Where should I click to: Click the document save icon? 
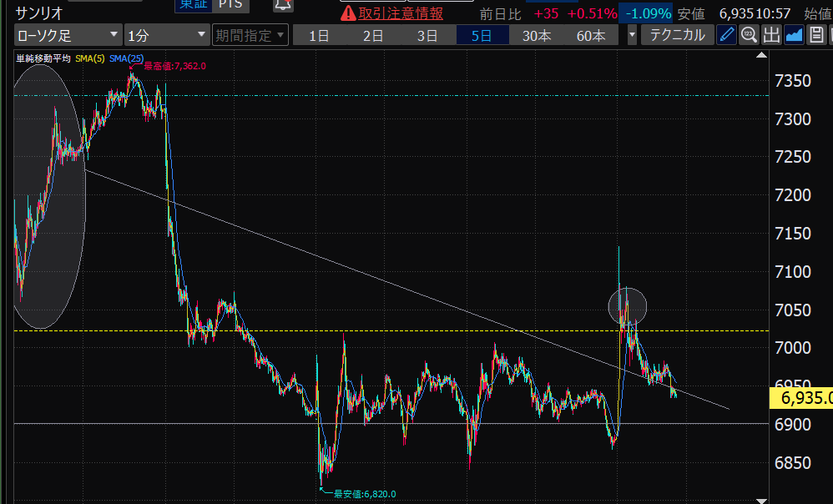click(815, 35)
